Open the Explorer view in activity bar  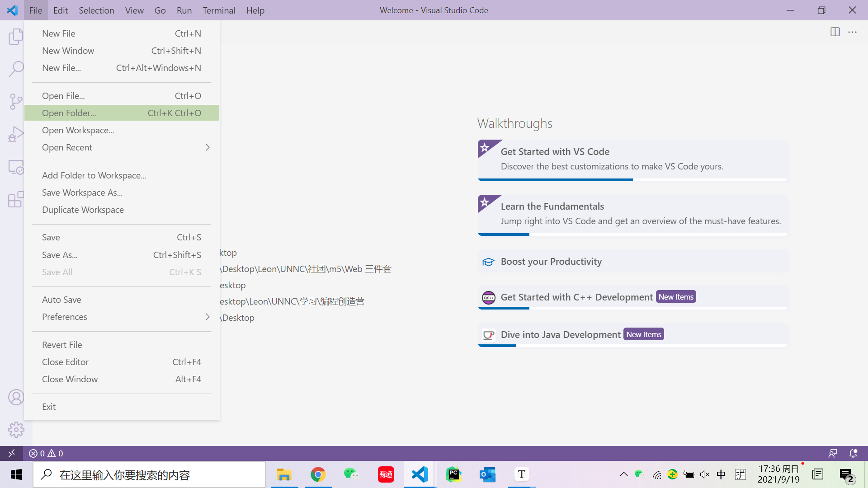(x=16, y=36)
